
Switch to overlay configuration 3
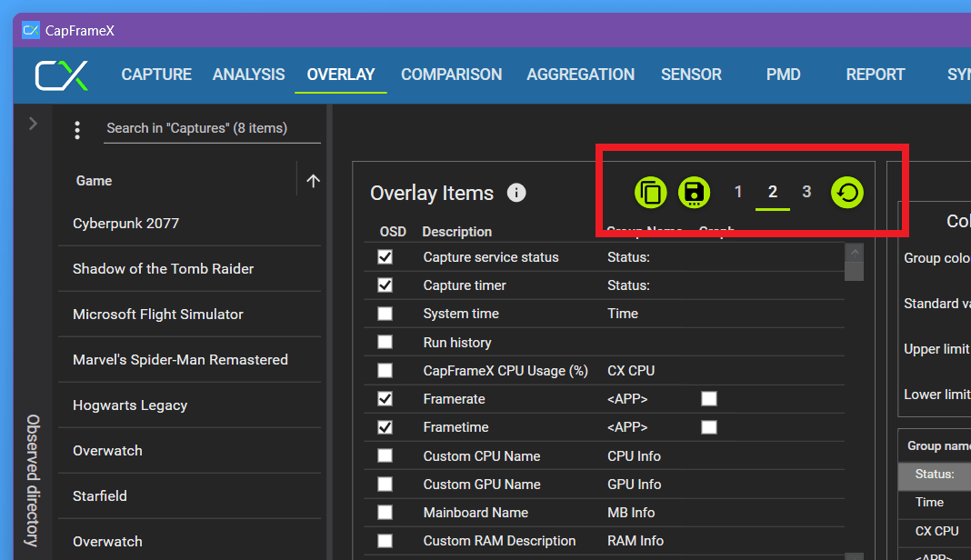[x=806, y=192]
